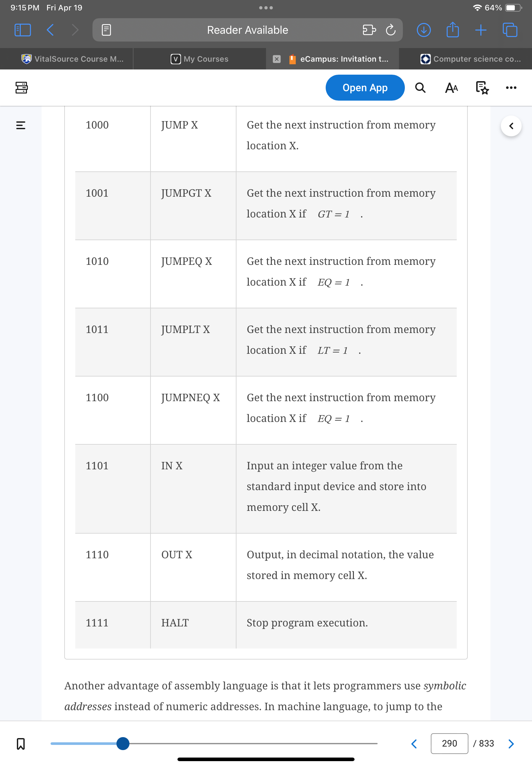The width and height of the screenshot is (532, 766).
Task: Collapse the right side panel chevron
Action: 511,126
